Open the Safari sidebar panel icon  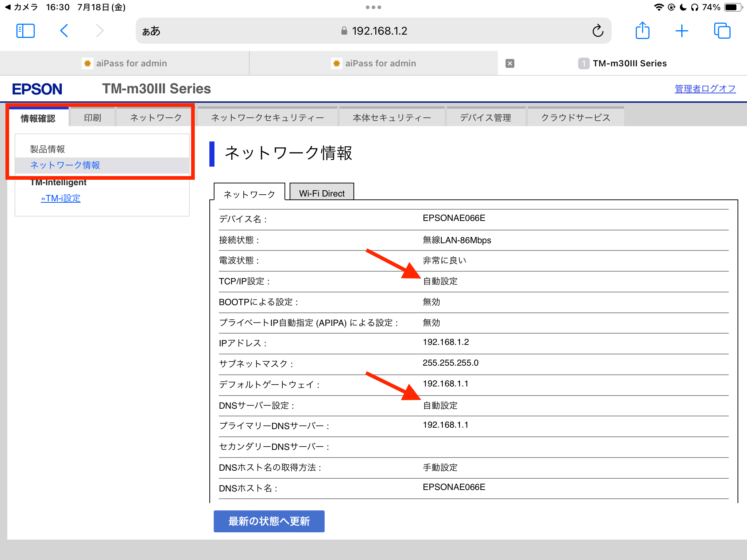(26, 31)
